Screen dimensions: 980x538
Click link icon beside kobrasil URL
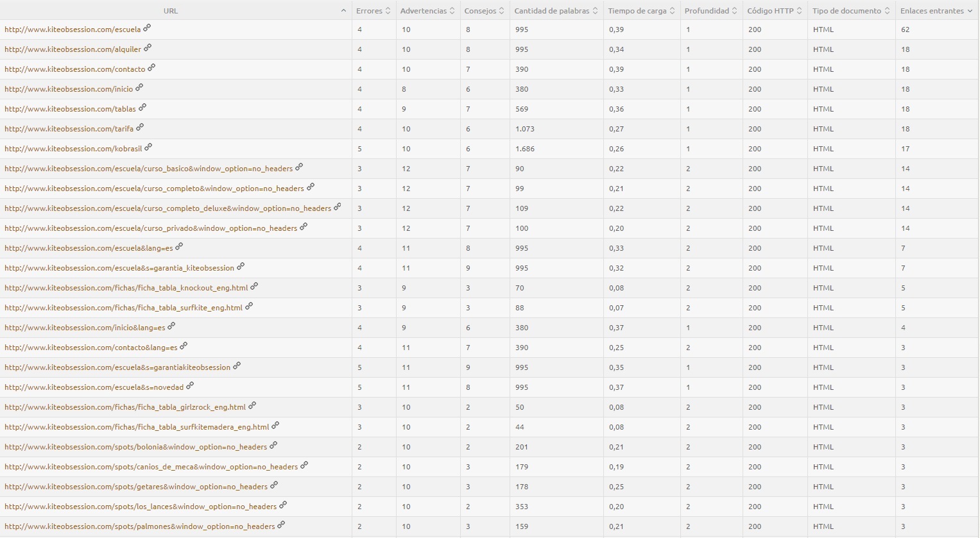point(148,147)
